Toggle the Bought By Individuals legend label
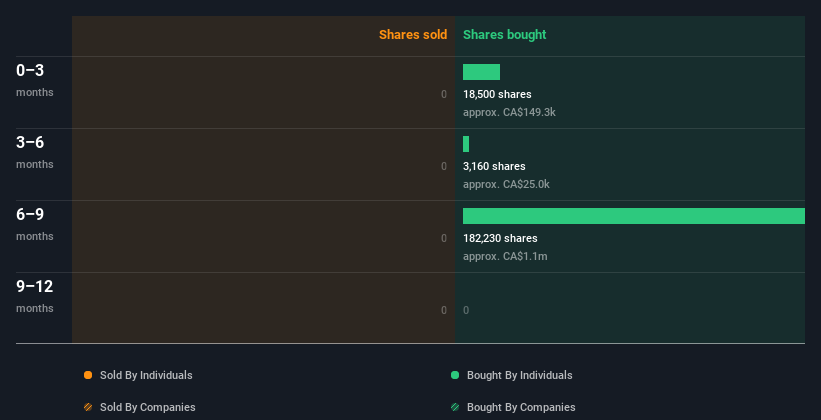The image size is (821, 420). coord(519,375)
